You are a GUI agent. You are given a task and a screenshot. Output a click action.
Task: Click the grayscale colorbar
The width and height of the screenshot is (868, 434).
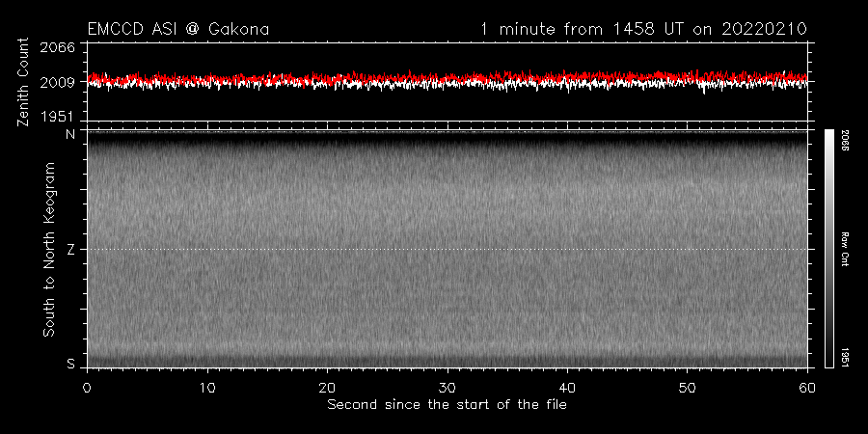pyautogui.click(x=829, y=249)
